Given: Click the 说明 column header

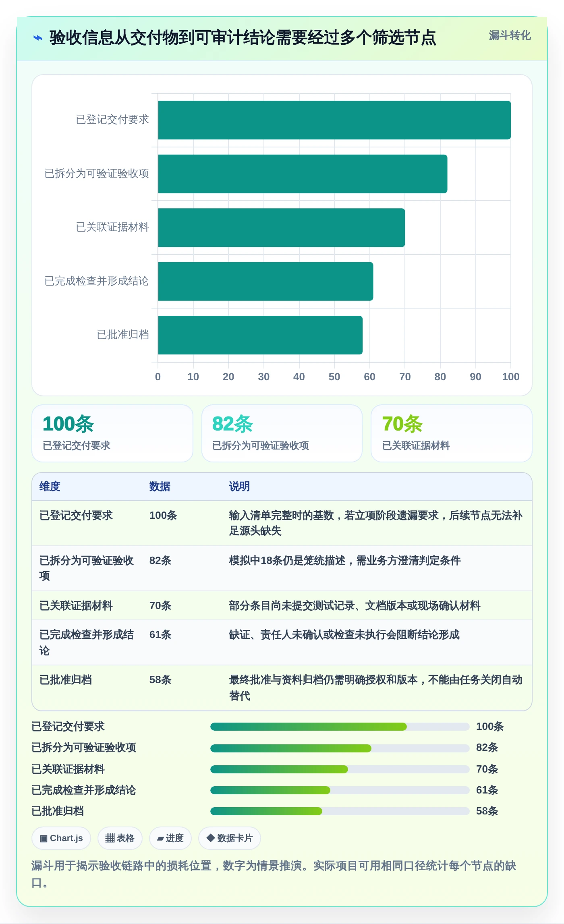Looking at the screenshot, I should [x=239, y=486].
